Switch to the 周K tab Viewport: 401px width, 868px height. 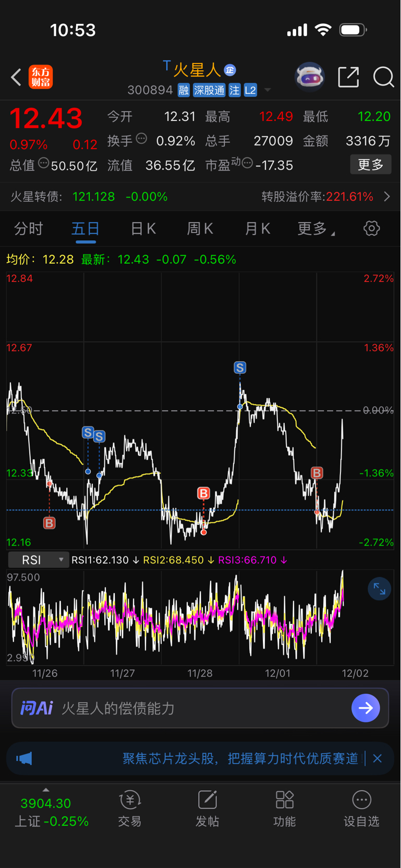200,228
